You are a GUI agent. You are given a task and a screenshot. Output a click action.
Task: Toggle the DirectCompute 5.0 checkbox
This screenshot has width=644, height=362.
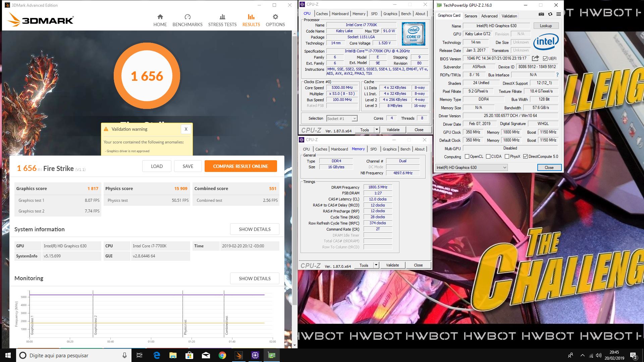526,157
